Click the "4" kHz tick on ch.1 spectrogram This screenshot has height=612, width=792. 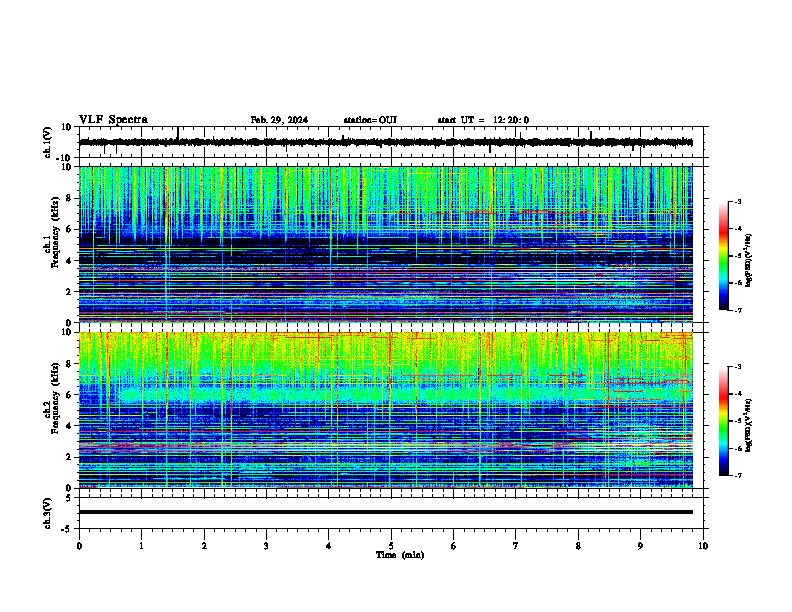pyautogui.click(x=70, y=261)
